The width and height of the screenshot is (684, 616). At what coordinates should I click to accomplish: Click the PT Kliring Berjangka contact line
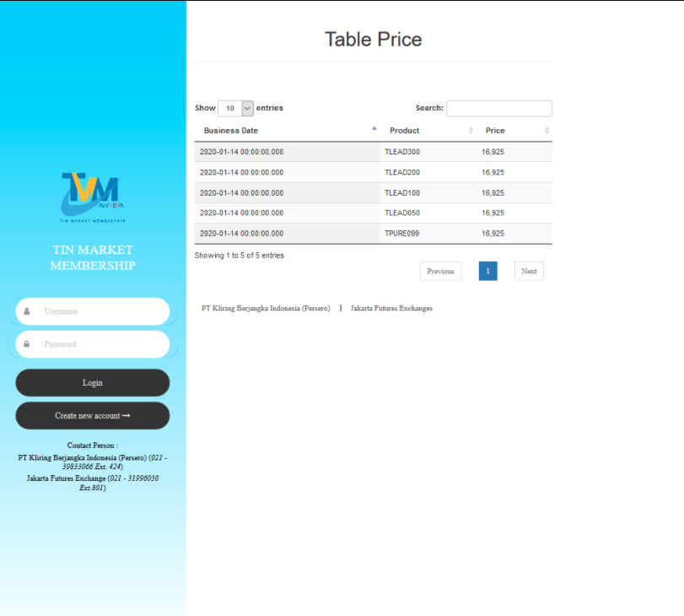93,462
